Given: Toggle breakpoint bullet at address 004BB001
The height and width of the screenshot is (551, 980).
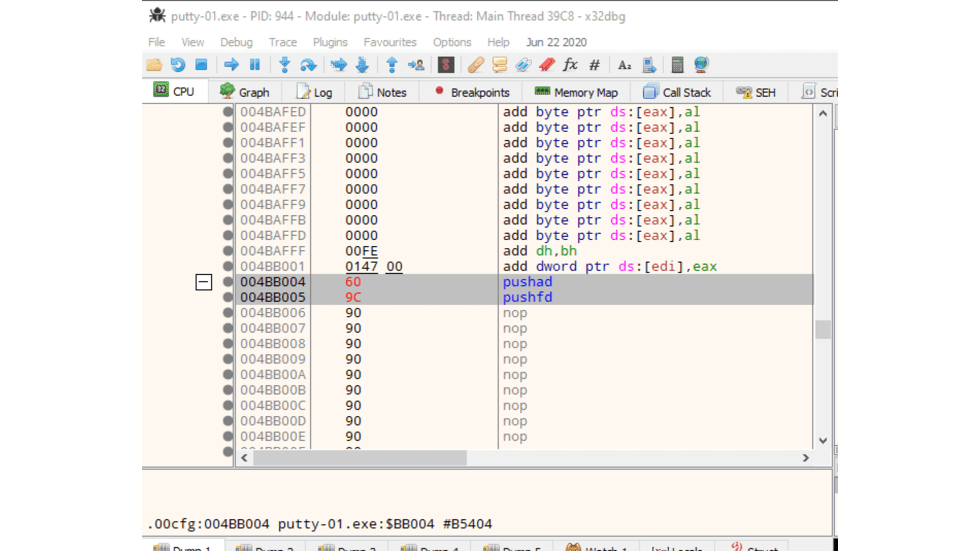Looking at the screenshot, I should 228,266.
